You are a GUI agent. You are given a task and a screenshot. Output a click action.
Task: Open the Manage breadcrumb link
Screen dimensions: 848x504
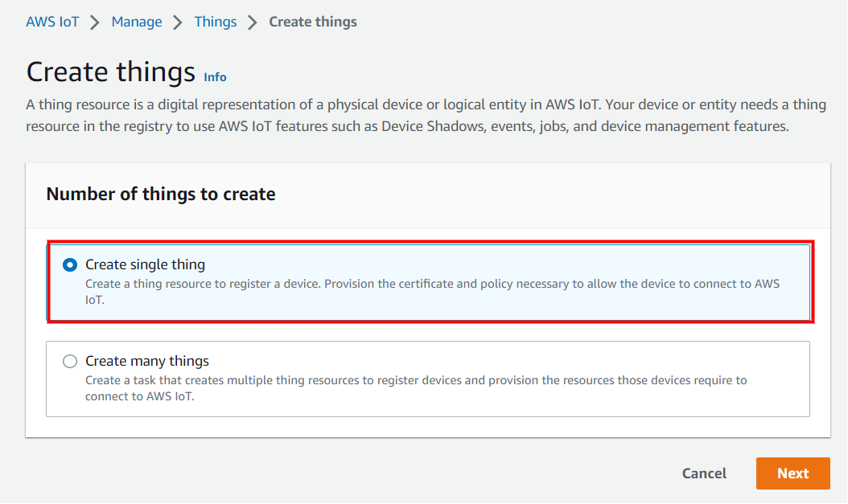(x=137, y=22)
